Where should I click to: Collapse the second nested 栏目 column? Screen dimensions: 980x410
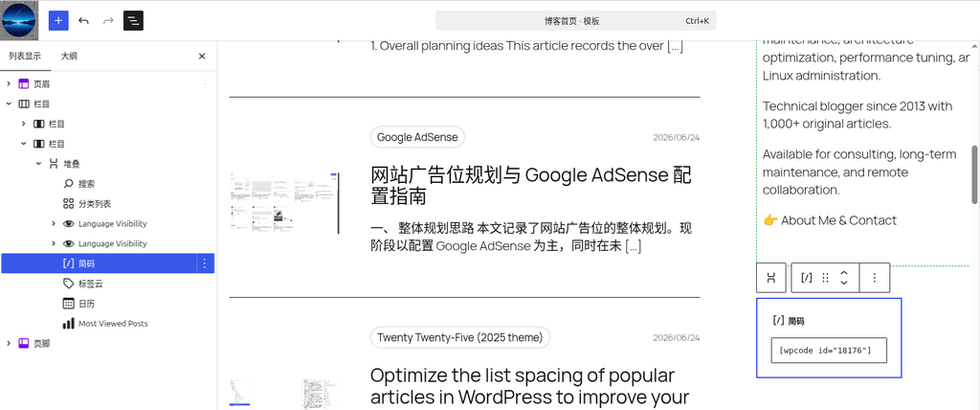tap(24, 144)
